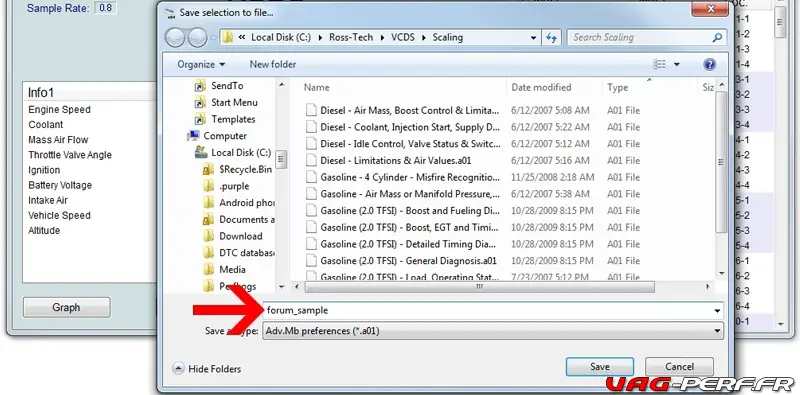Select Battery Voltage in Info1 list
The height and width of the screenshot is (395, 800).
coord(60,185)
